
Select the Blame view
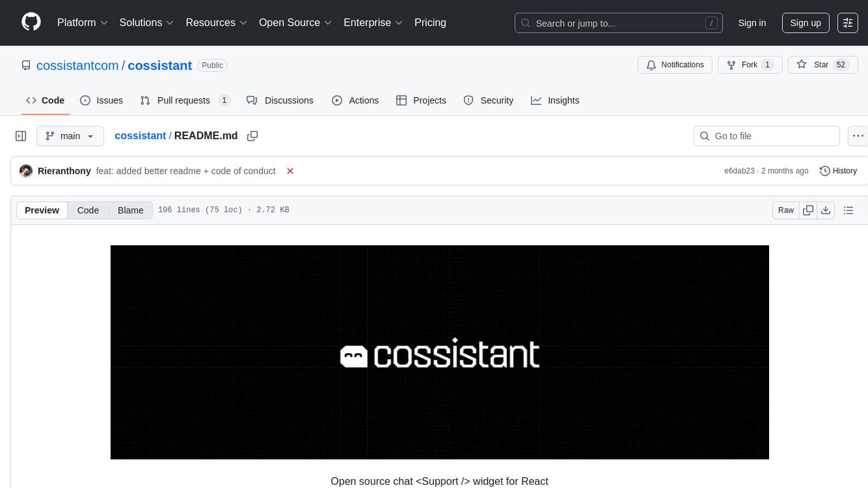(131, 210)
